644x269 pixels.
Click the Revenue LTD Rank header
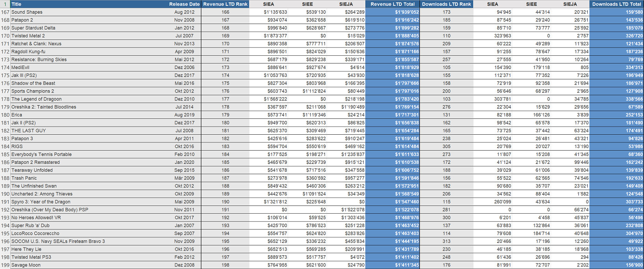(225, 4)
